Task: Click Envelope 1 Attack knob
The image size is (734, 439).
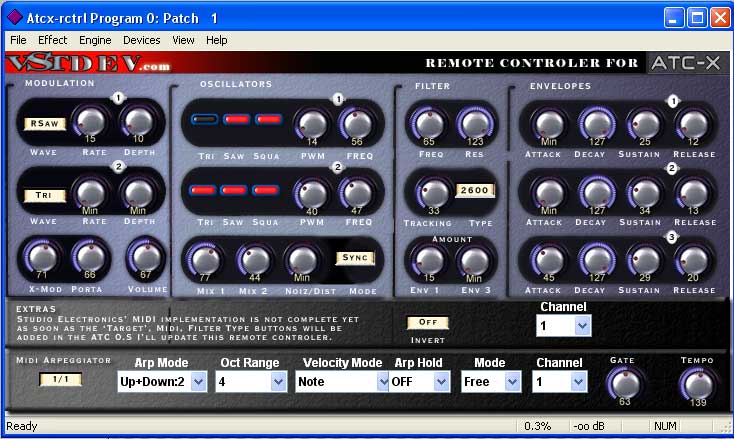Action: (549, 124)
